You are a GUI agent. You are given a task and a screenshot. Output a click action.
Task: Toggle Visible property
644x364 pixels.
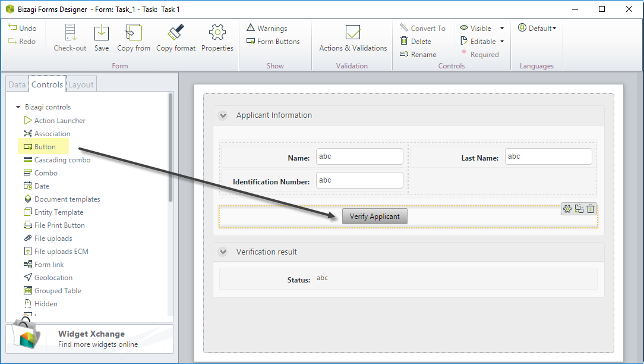pyautogui.click(x=476, y=28)
